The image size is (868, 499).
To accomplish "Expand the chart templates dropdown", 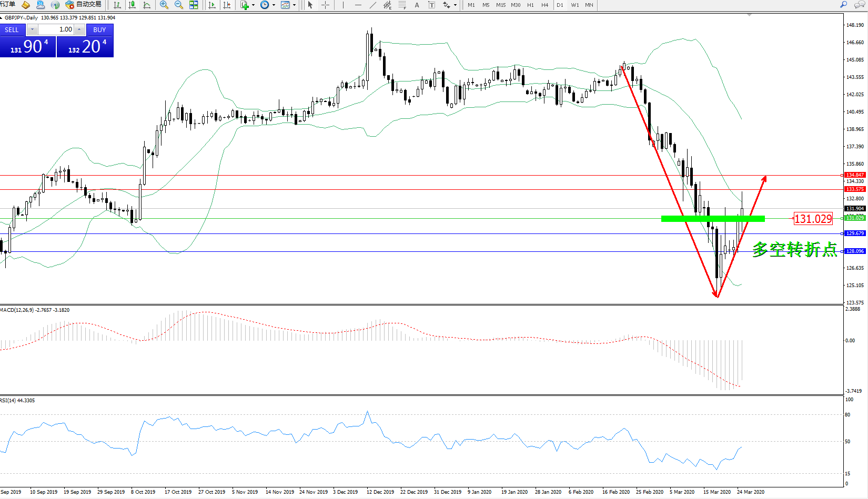I will pos(294,5).
